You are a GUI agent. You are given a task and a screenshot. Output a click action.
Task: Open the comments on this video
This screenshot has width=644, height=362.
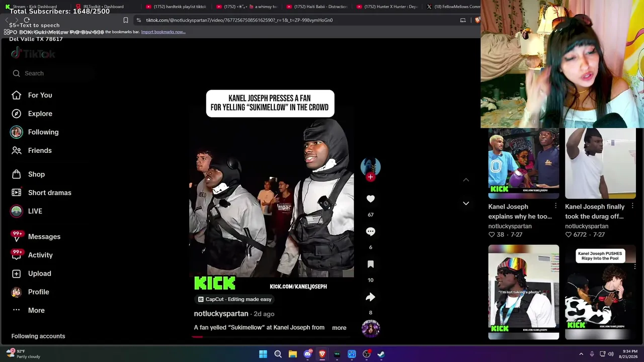[370, 232]
